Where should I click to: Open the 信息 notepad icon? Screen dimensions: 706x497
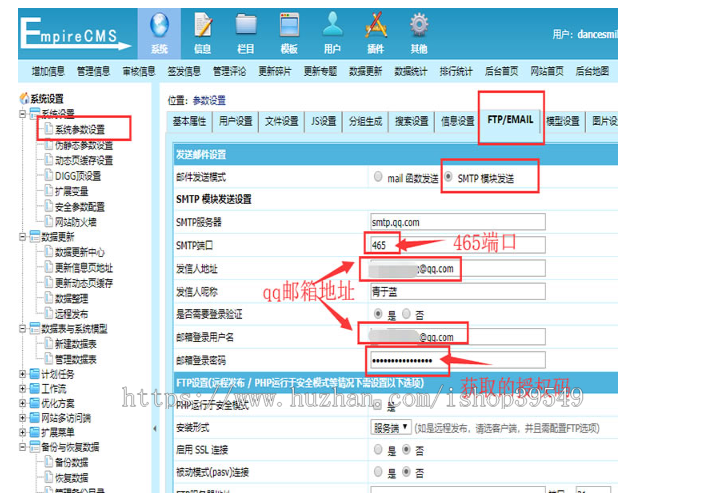point(203,25)
